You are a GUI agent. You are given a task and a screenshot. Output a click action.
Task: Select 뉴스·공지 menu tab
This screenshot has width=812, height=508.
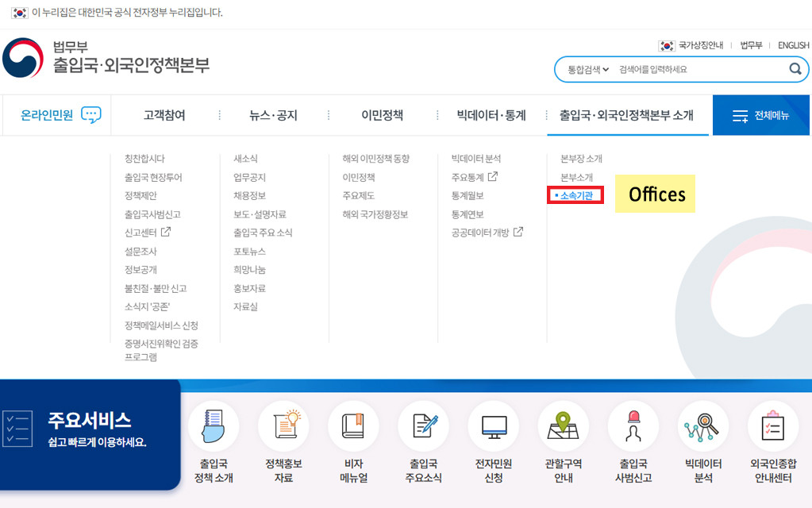273,116
